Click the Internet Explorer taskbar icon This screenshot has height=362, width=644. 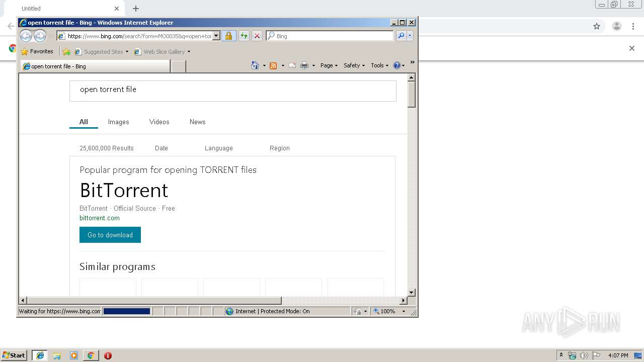click(x=40, y=355)
